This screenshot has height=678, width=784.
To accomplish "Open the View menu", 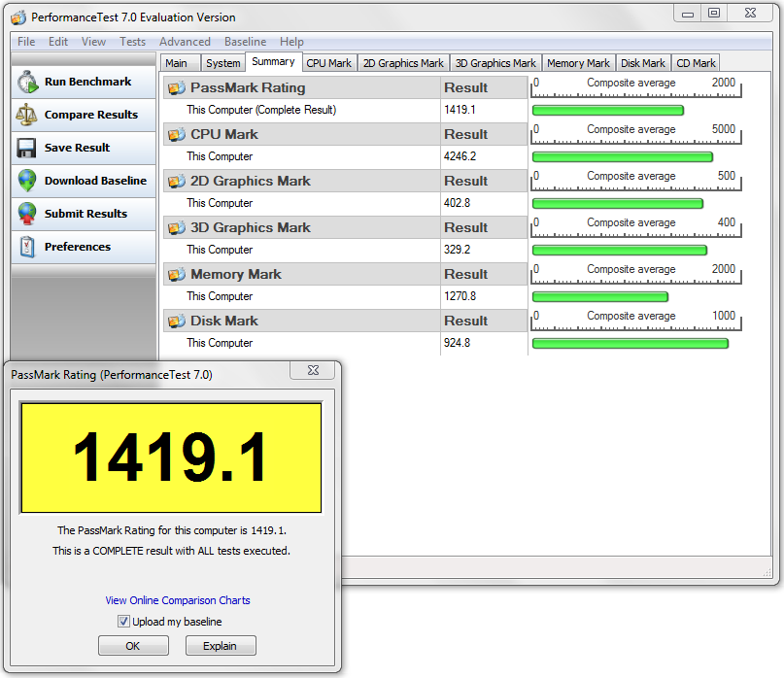I will (x=93, y=42).
